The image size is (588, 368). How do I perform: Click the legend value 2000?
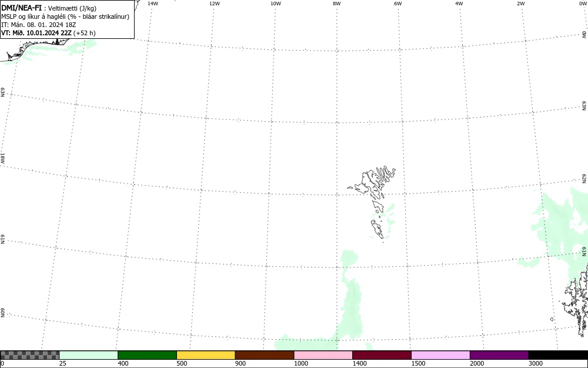click(x=477, y=363)
